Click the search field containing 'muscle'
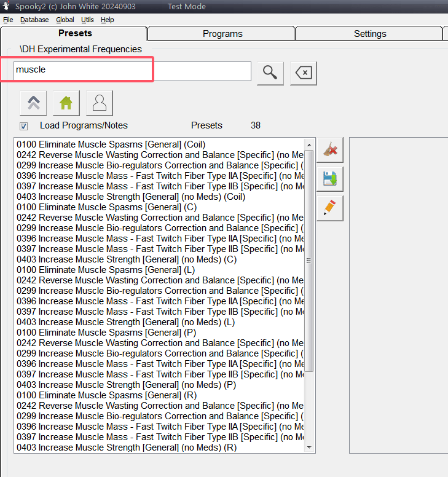This screenshot has height=477, width=448. (x=132, y=71)
